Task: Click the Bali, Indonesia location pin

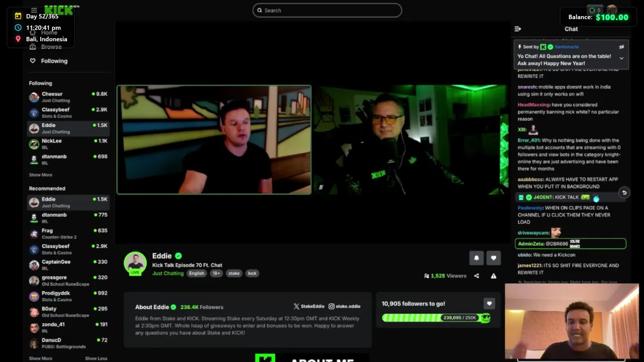Action: (x=18, y=39)
